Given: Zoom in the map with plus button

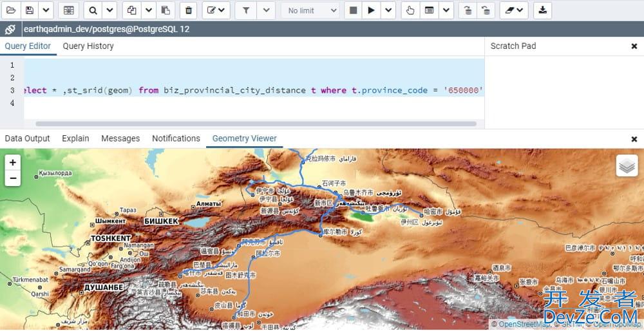Looking at the screenshot, I should [x=13, y=162].
